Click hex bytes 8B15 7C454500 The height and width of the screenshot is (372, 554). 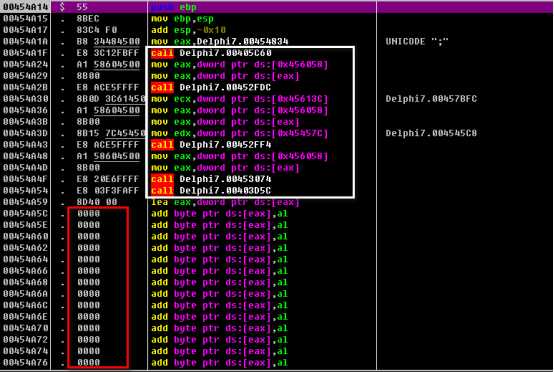(111, 133)
